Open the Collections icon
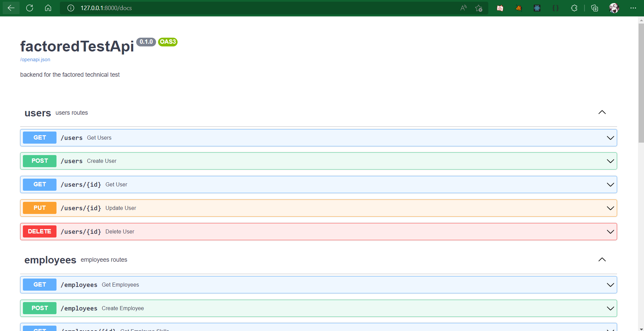The height and width of the screenshot is (331, 644). pos(595,8)
